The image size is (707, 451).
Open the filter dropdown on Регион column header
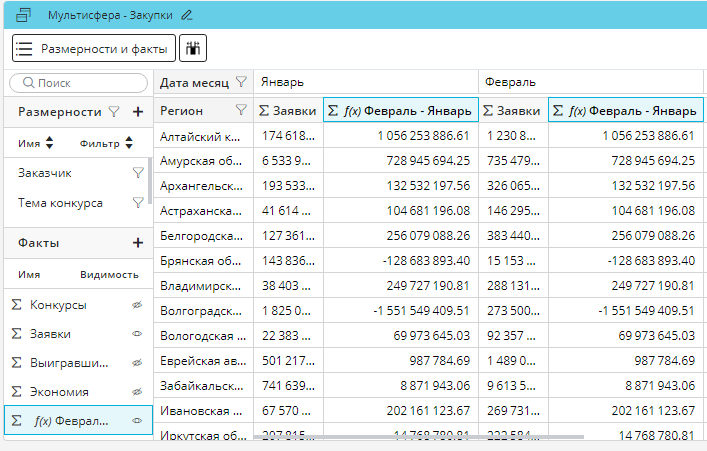(x=241, y=110)
